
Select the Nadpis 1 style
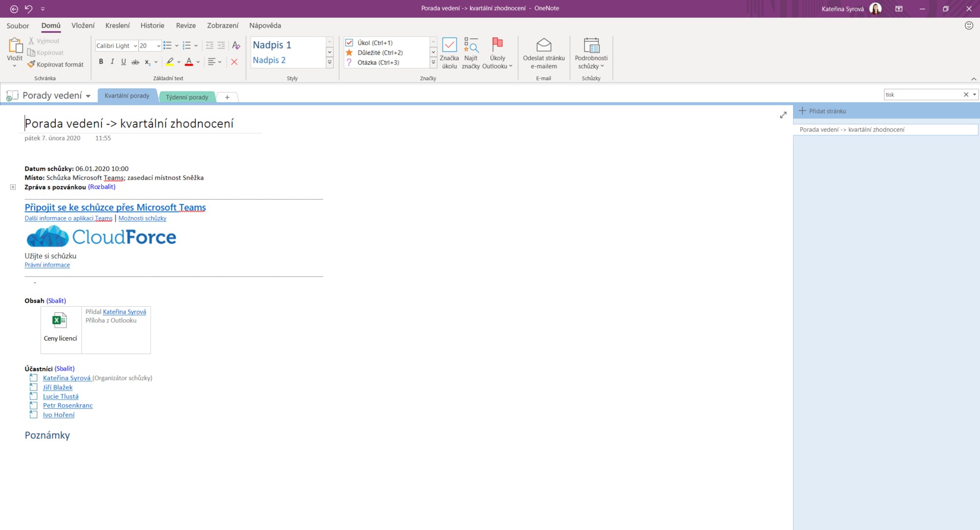click(x=272, y=45)
